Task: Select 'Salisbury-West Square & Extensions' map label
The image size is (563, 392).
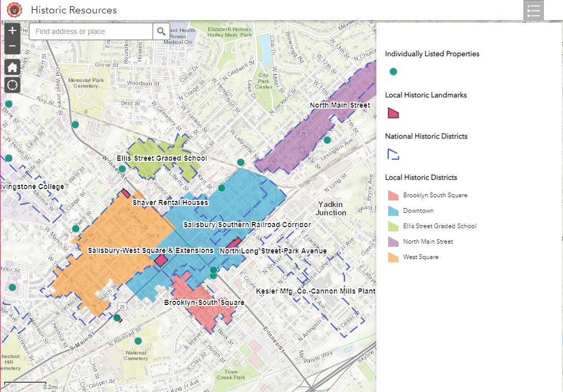Action: (151, 250)
